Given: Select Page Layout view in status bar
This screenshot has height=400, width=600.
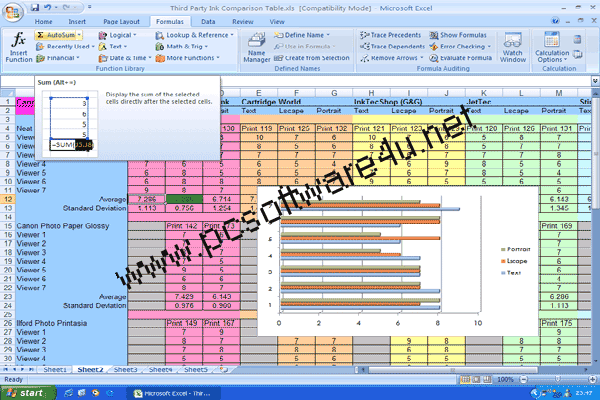Looking at the screenshot, I should point(476,380).
